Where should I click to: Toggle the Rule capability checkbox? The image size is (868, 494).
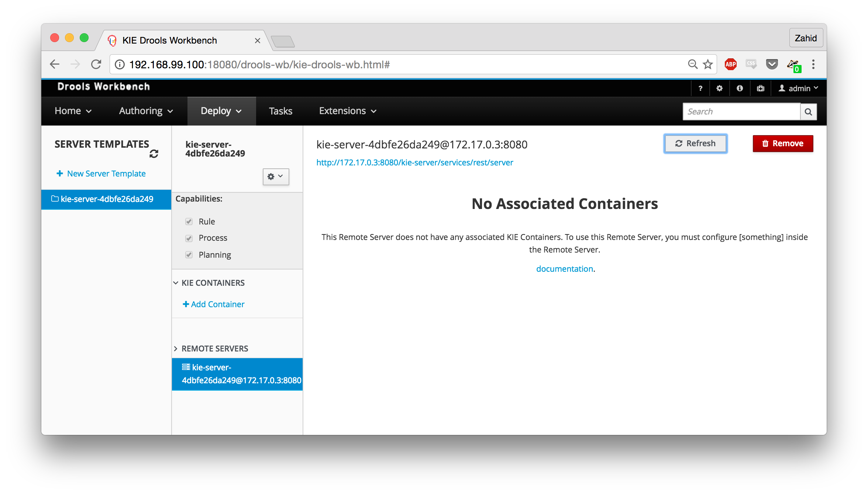(189, 222)
